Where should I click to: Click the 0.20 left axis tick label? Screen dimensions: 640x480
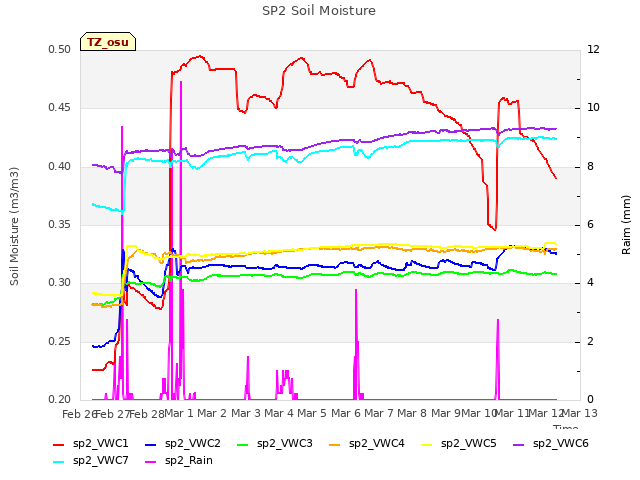[x=60, y=400]
